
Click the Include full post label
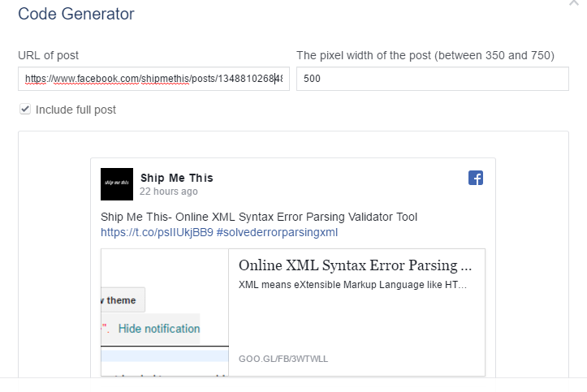tap(76, 110)
